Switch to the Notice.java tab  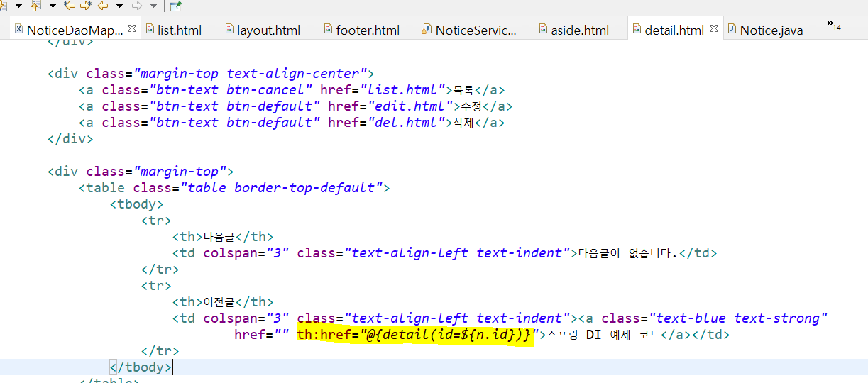[x=771, y=30]
